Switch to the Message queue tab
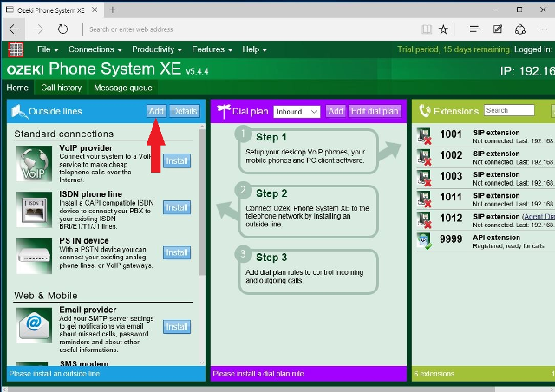 pos(123,88)
